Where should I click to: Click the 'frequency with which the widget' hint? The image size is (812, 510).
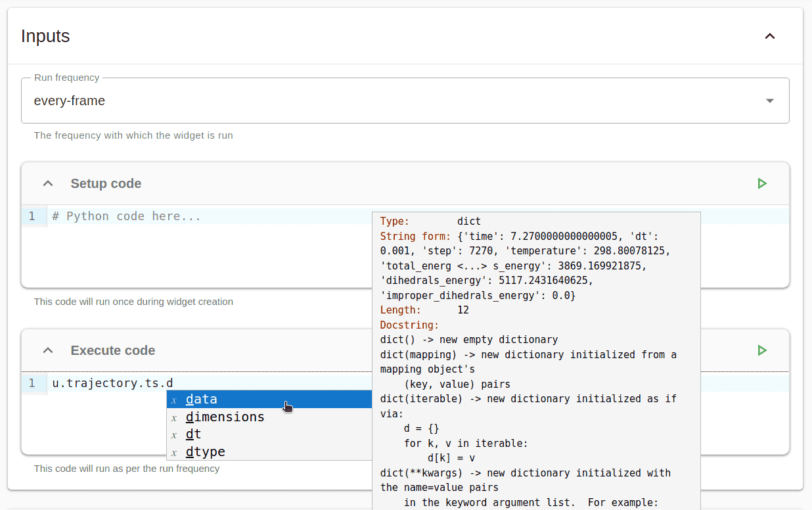tap(133, 135)
